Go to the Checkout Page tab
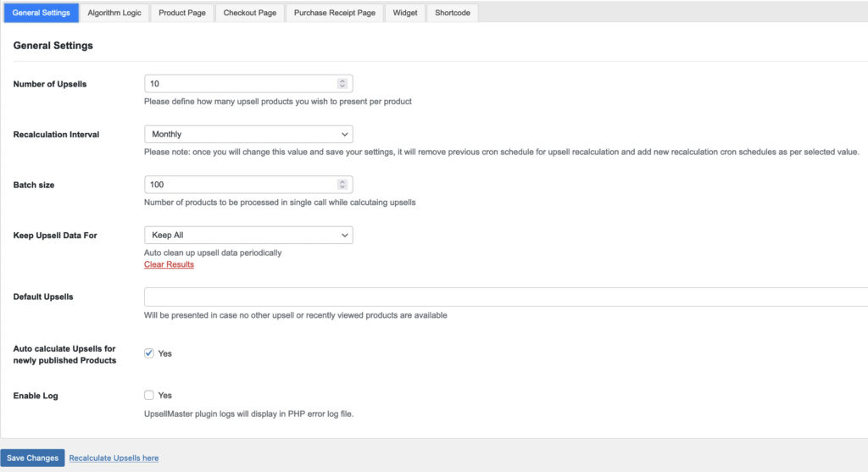868x472 pixels. 250,13
